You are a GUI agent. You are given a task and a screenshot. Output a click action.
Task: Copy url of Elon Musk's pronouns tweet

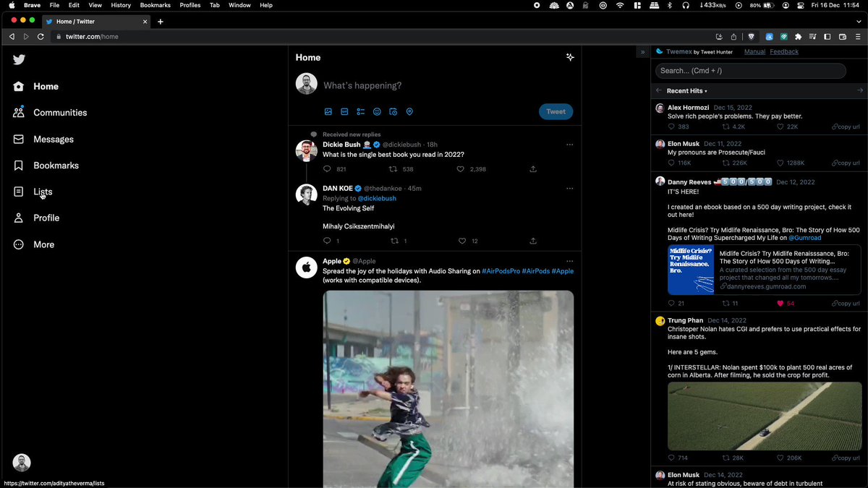pos(846,163)
